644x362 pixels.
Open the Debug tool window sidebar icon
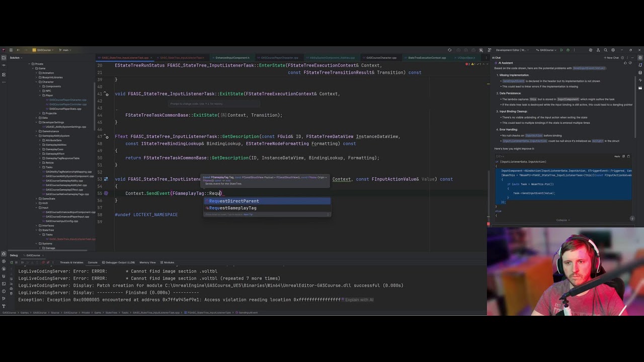click(4, 254)
